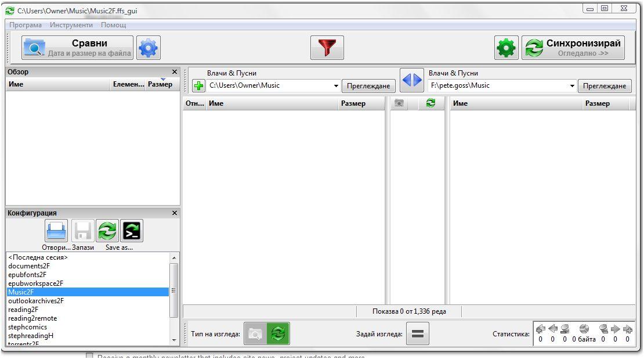Select stephreadingH configuration
The image size is (644, 359).
pyautogui.click(x=88, y=336)
